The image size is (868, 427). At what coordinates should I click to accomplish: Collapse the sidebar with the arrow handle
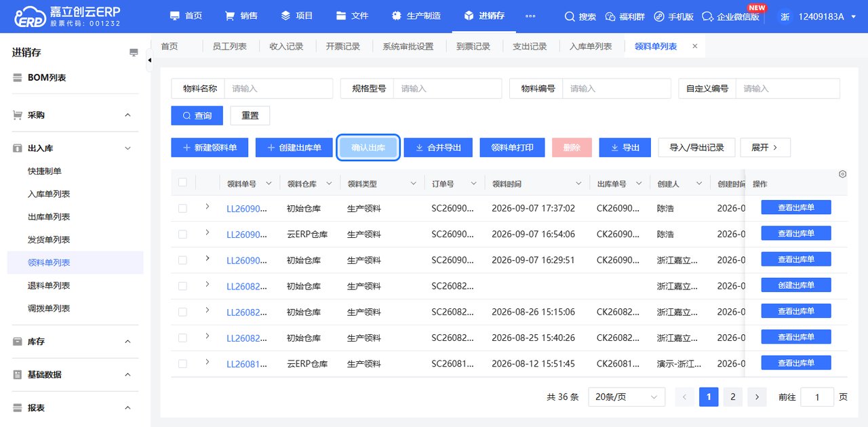(x=149, y=60)
